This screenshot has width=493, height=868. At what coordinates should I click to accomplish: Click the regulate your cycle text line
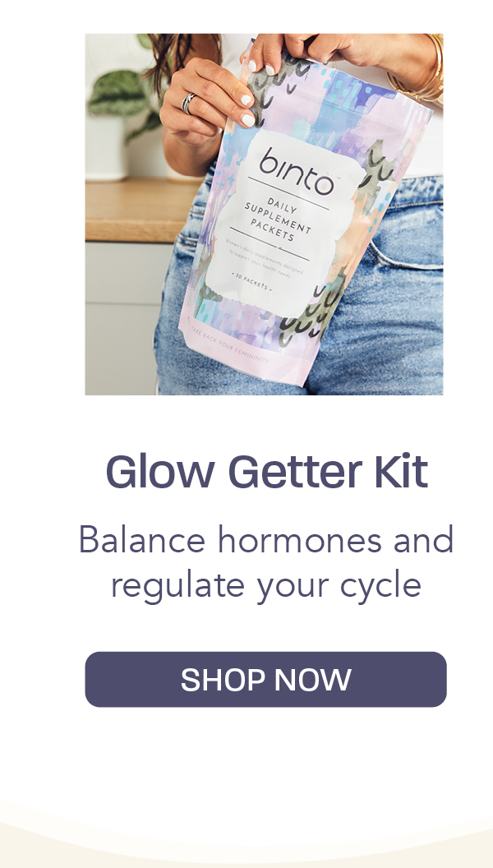pyautogui.click(x=266, y=586)
